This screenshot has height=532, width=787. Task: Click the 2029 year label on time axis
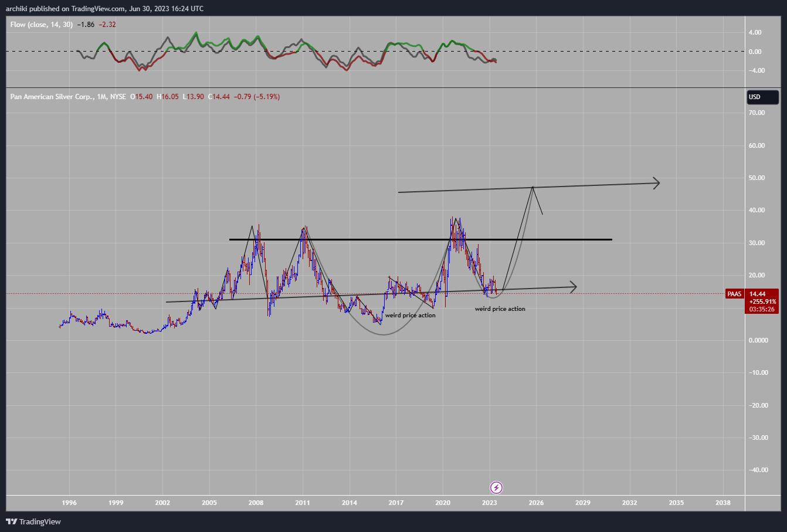pyautogui.click(x=583, y=503)
